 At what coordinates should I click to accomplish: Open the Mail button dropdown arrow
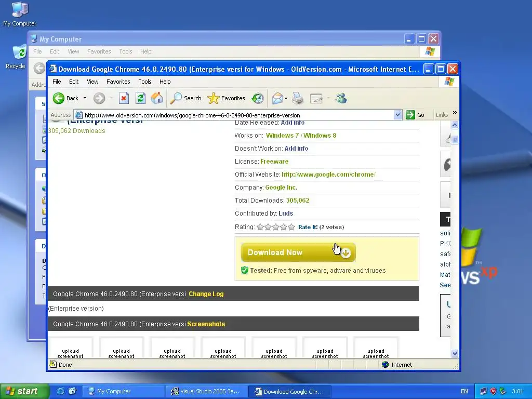(x=286, y=98)
